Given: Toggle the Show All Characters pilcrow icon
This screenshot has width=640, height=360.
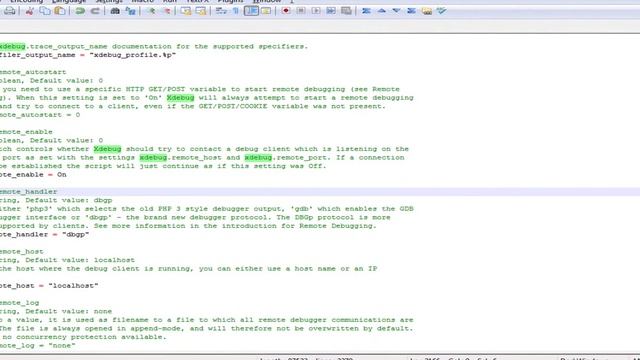Looking at the screenshot, I should [x=236, y=11].
